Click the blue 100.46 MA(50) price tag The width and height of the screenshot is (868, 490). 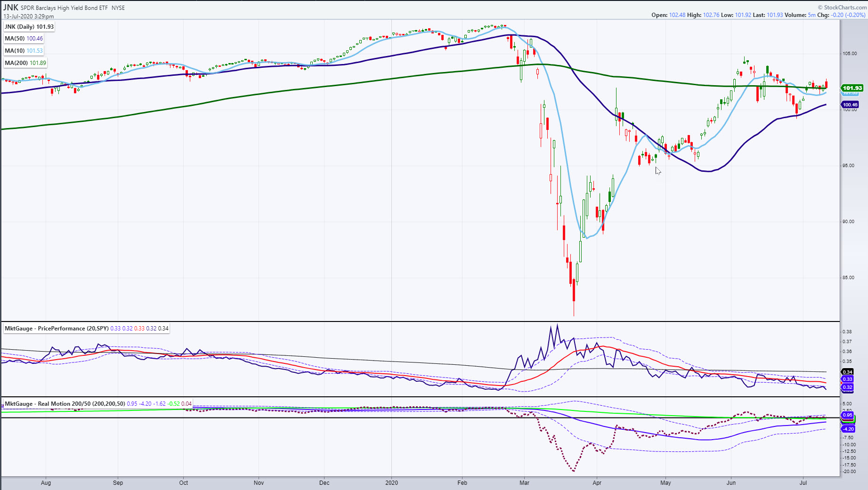click(x=850, y=105)
